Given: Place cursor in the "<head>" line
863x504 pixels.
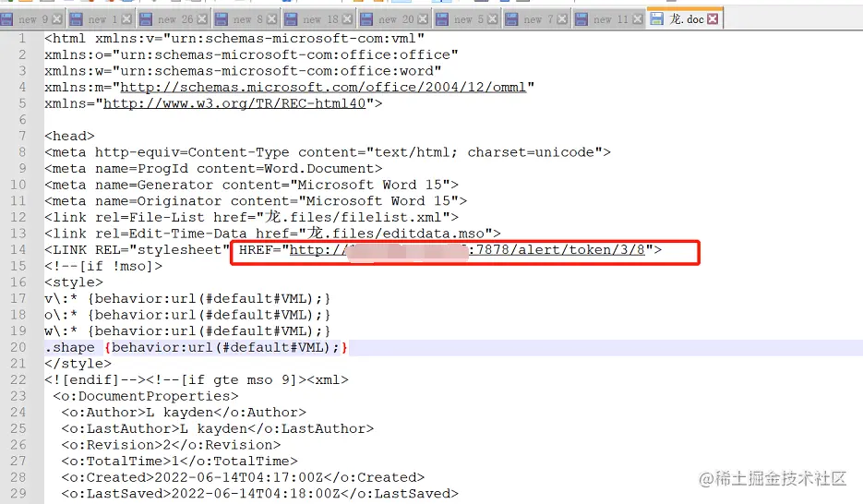Looking at the screenshot, I should (x=69, y=136).
